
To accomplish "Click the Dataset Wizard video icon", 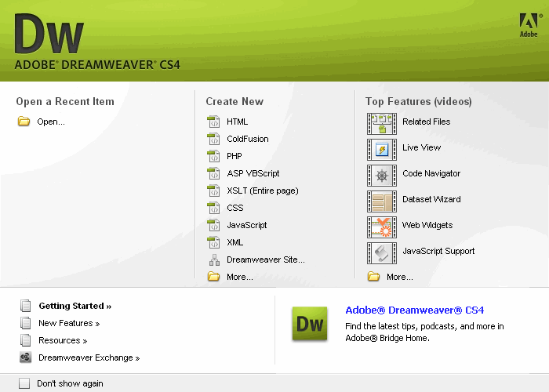I will [x=382, y=201].
